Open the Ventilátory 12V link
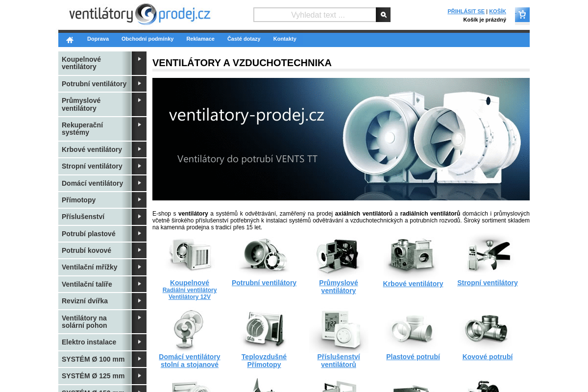The width and height of the screenshot is (588, 392). 190,296
